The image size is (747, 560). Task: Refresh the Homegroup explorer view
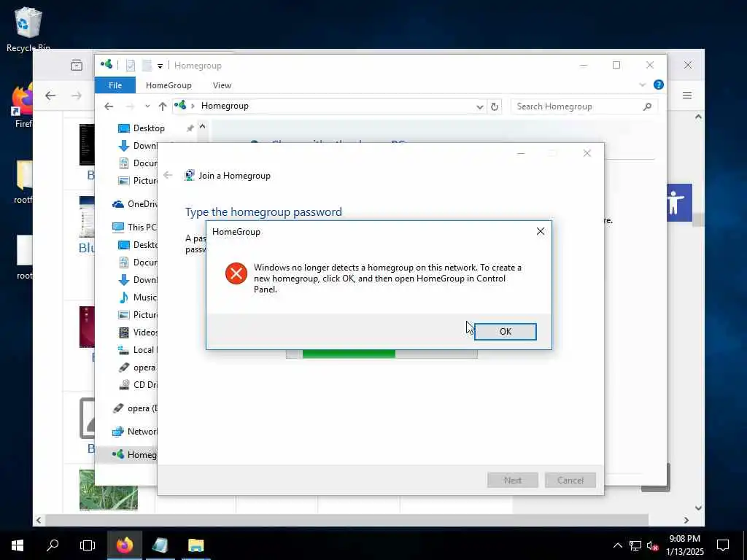[495, 106]
